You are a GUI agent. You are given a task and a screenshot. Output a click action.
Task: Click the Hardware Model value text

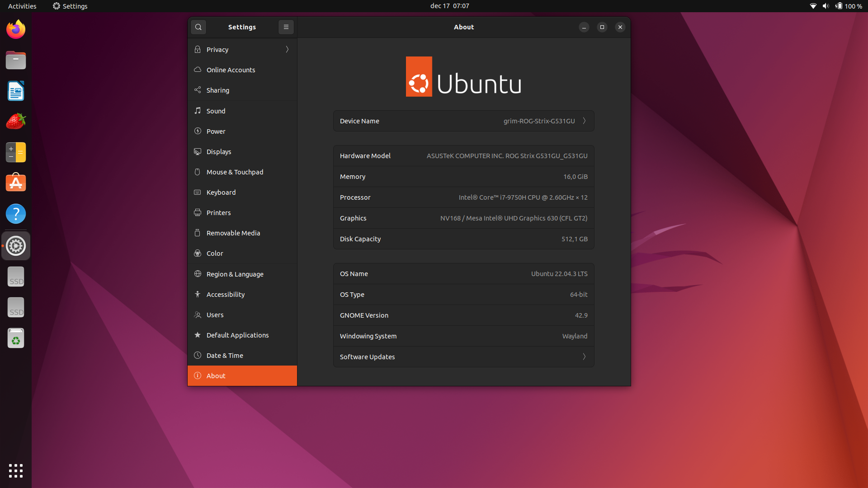[x=507, y=155]
